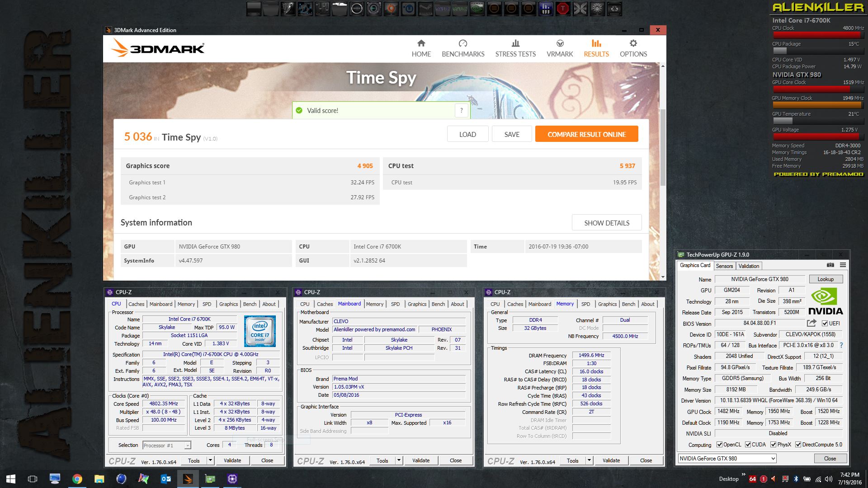868x488 pixels.
Task: Click the taskbar clock showing 7:42 PM
Action: click(849, 479)
